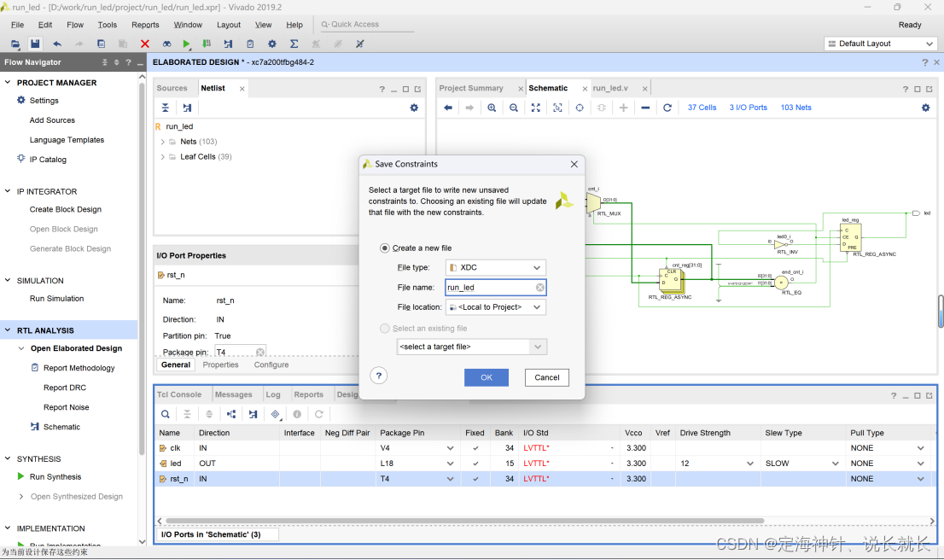Open the File location dropdown
This screenshot has width=944, height=560.
[x=496, y=307]
